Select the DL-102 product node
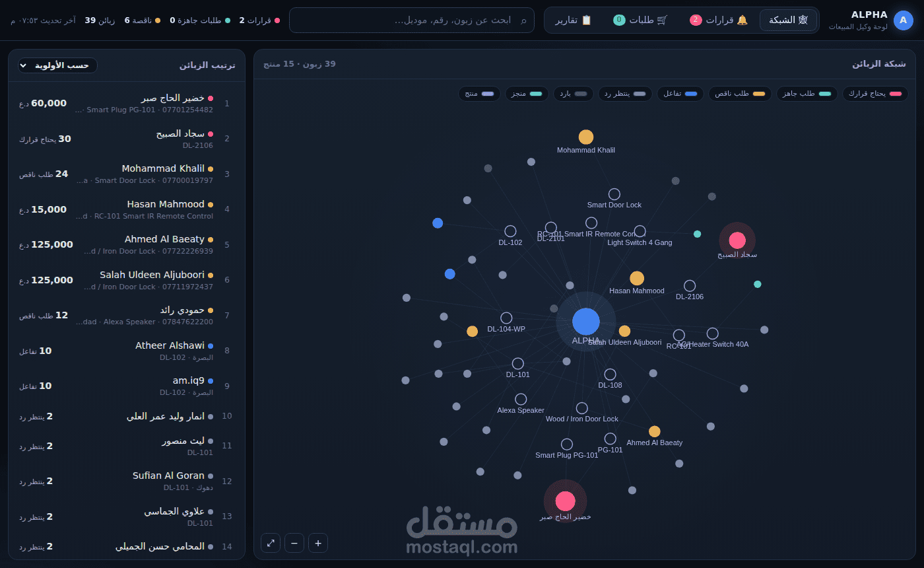The height and width of the screenshot is (568, 924). tap(510, 231)
